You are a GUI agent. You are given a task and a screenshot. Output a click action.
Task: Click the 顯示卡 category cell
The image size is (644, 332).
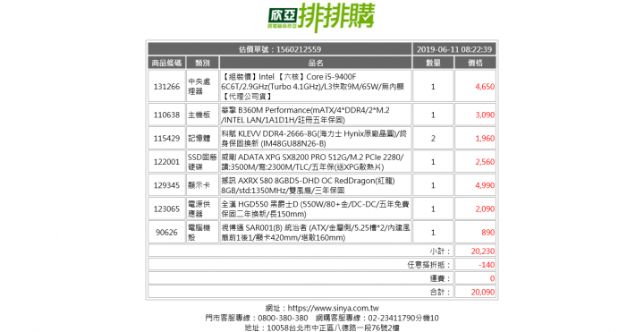click(202, 185)
